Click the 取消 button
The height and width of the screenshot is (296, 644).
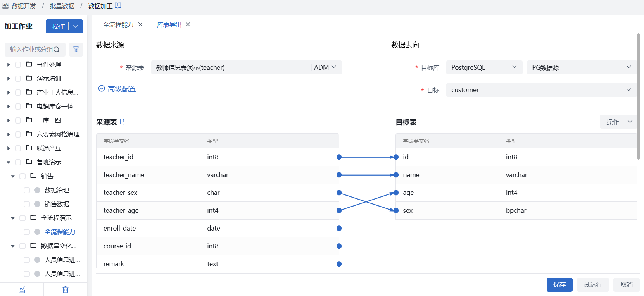tap(627, 285)
